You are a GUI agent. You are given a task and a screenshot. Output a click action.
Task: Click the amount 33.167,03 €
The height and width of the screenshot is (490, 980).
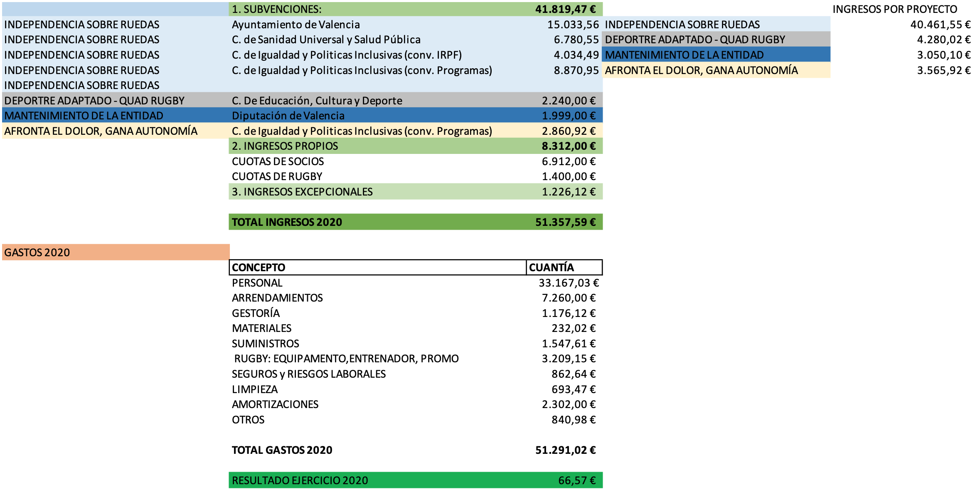click(569, 283)
